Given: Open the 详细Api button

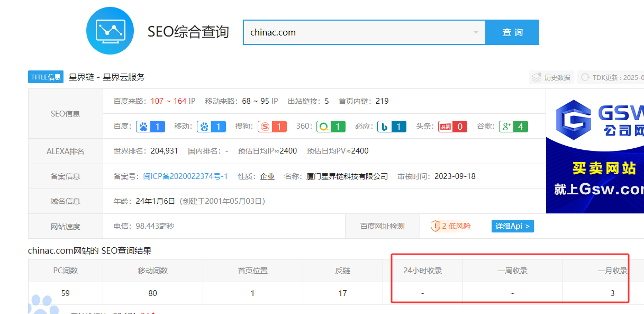Looking at the screenshot, I should coord(513,226).
